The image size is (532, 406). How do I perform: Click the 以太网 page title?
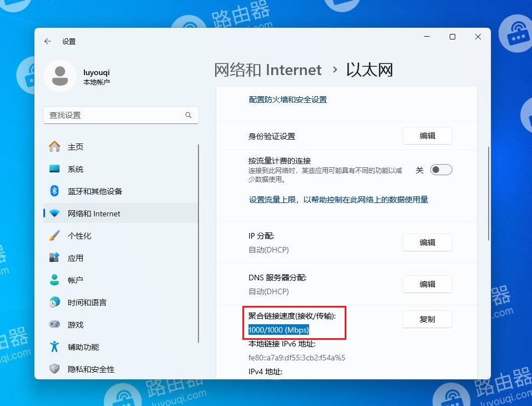pyautogui.click(x=370, y=70)
